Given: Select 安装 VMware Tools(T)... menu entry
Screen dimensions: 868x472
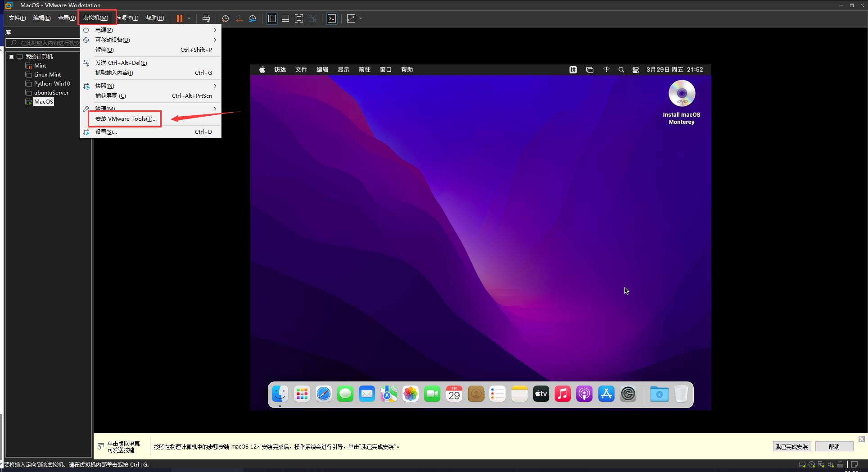Looking at the screenshot, I should pyautogui.click(x=126, y=119).
